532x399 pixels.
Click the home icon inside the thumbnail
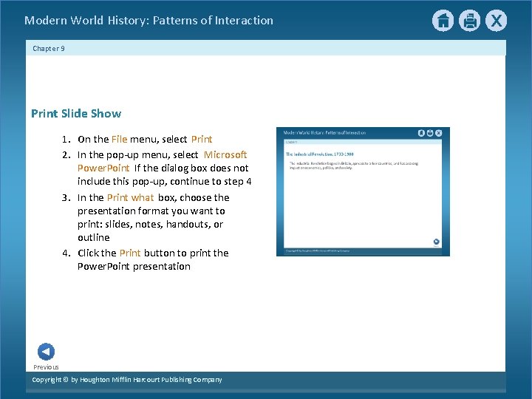421,133
